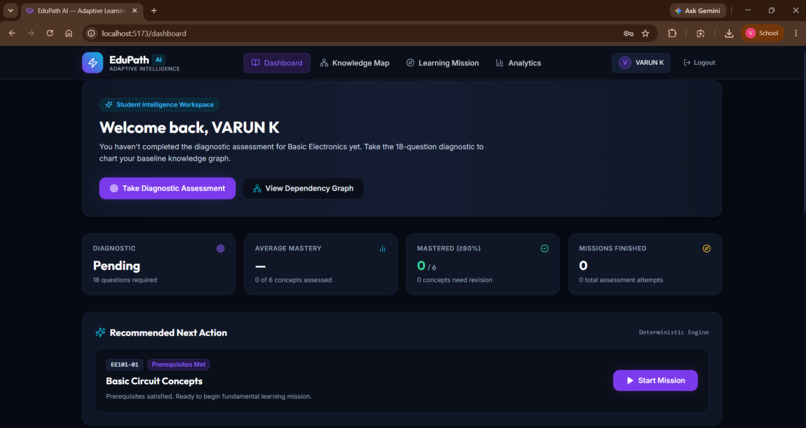
Task: Open the Knowledge Map tab
Action: pyautogui.click(x=355, y=63)
